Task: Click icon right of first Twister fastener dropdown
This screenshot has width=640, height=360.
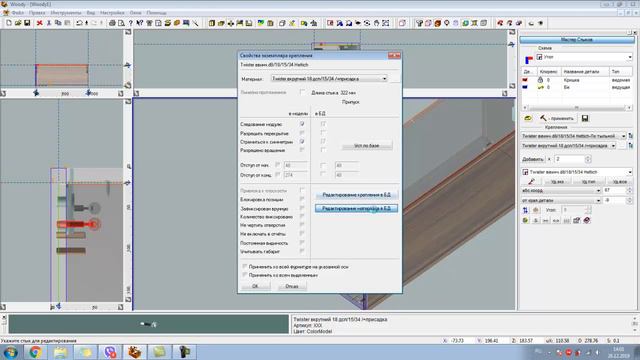Action: coord(631,136)
